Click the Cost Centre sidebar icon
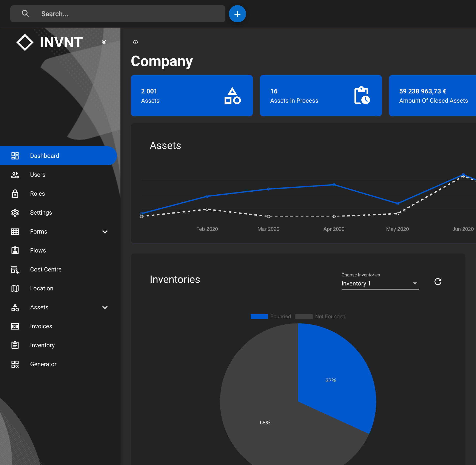The image size is (476, 465). (x=15, y=270)
